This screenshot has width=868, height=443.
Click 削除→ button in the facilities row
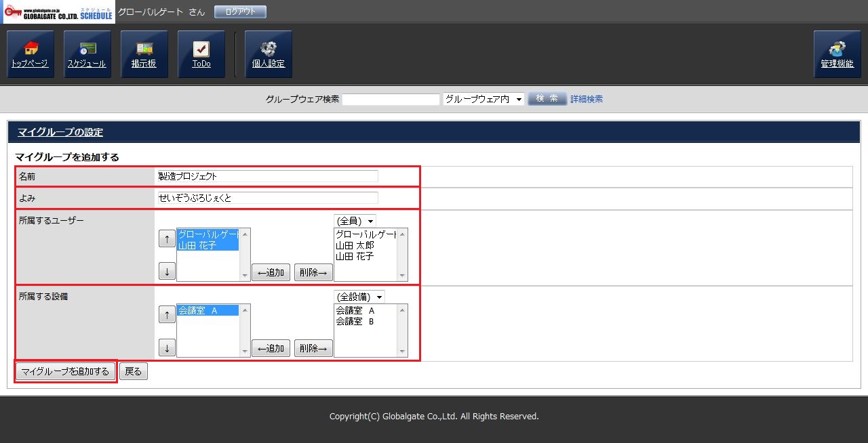pyautogui.click(x=313, y=348)
